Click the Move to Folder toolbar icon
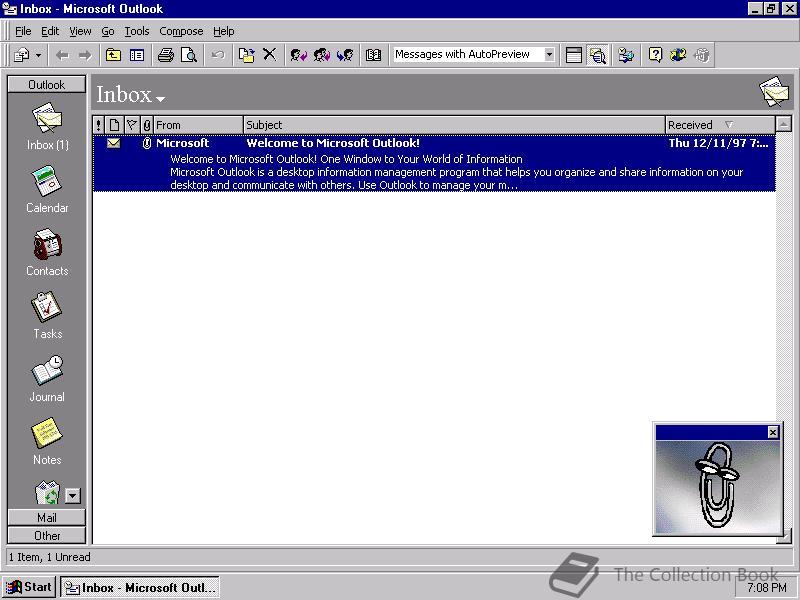Screen dimensions: 800x600 [246, 55]
